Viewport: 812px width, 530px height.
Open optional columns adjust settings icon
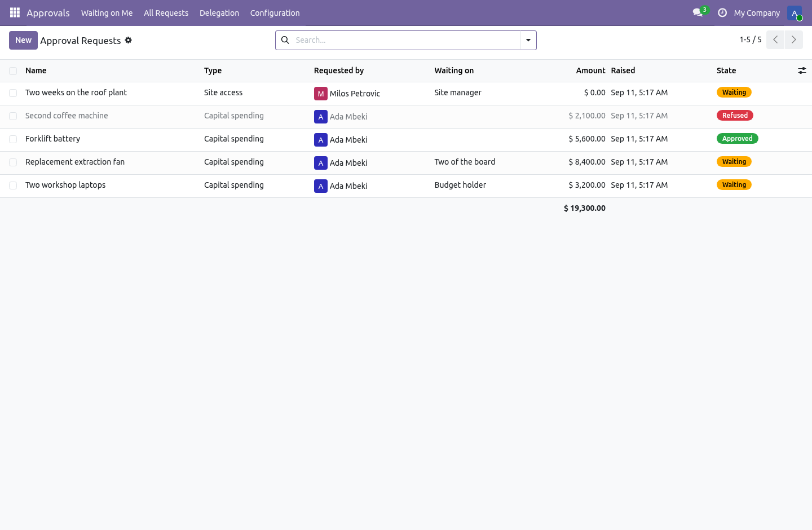[802, 70]
